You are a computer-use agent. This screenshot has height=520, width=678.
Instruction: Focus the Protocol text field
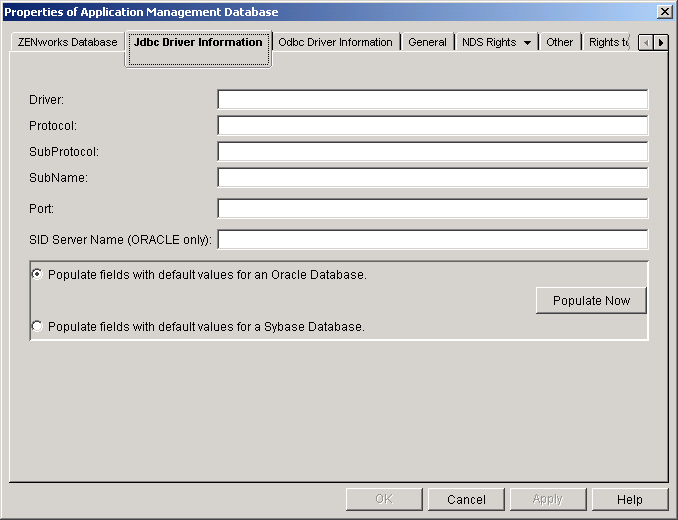point(432,125)
